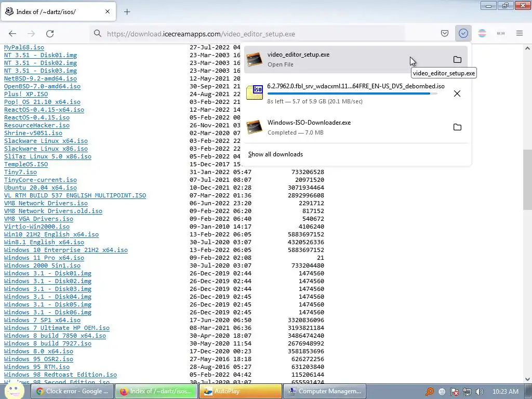Screen dimensions: 532x399
Task: Show Windows-ISO-Downloader.exe in folder
Action: pos(457,127)
